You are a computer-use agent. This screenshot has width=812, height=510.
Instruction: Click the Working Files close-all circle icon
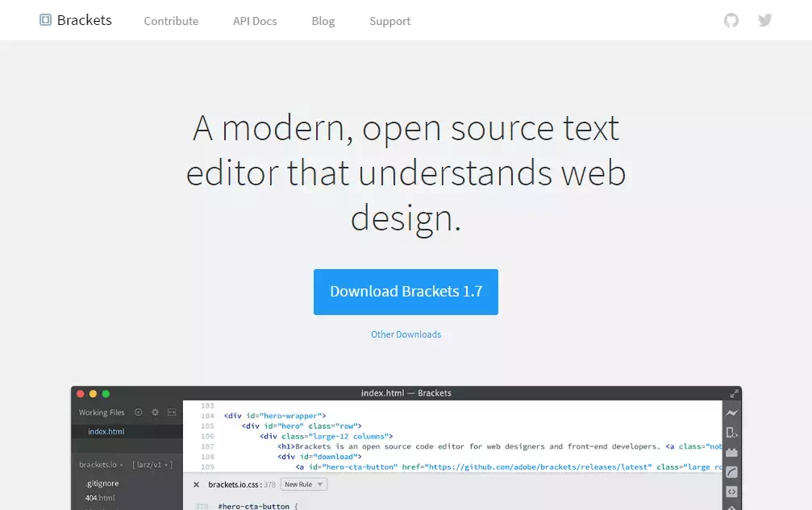tap(138, 413)
